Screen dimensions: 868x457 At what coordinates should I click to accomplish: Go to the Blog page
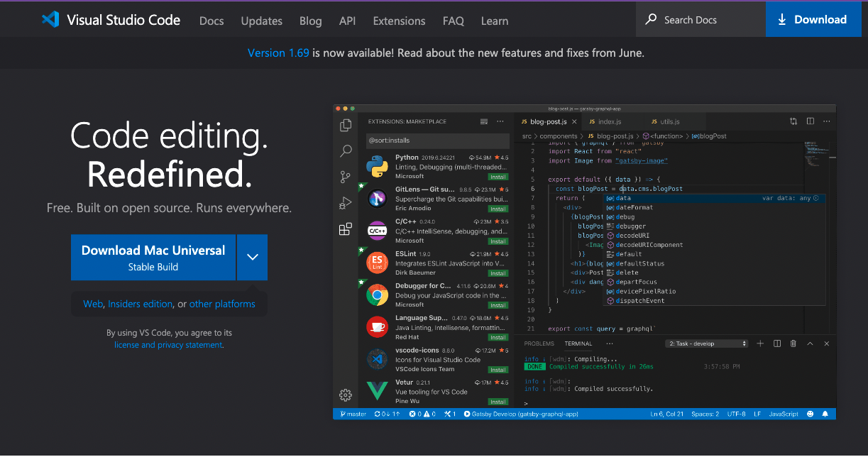pyautogui.click(x=311, y=21)
